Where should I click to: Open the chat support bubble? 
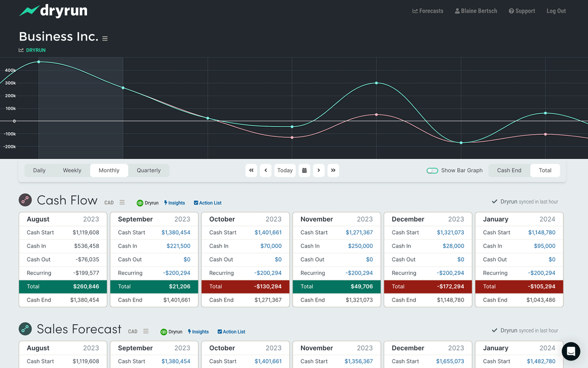click(x=570, y=351)
